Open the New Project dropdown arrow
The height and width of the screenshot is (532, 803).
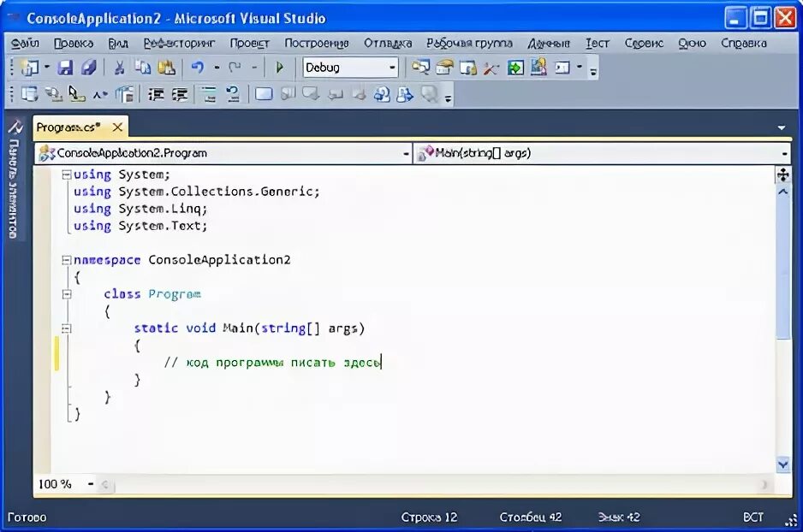(46, 67)
